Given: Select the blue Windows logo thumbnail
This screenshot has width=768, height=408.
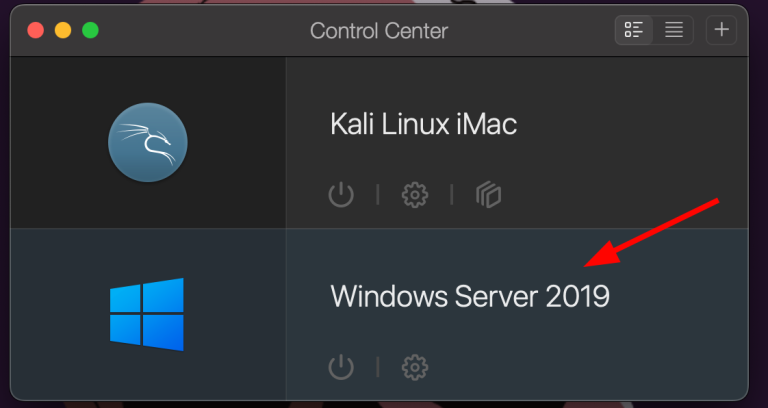Looking at the screenshot, I should pos(147,314).
